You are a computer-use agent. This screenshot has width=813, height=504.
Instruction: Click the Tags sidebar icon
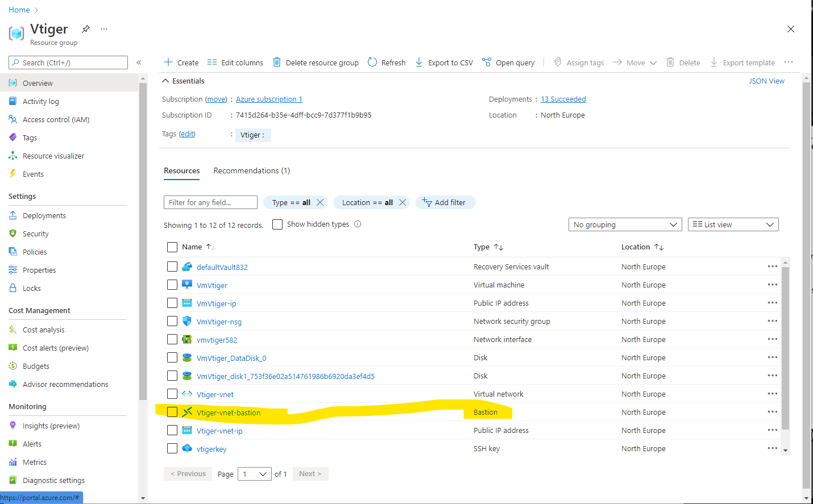tap(13, 137)
